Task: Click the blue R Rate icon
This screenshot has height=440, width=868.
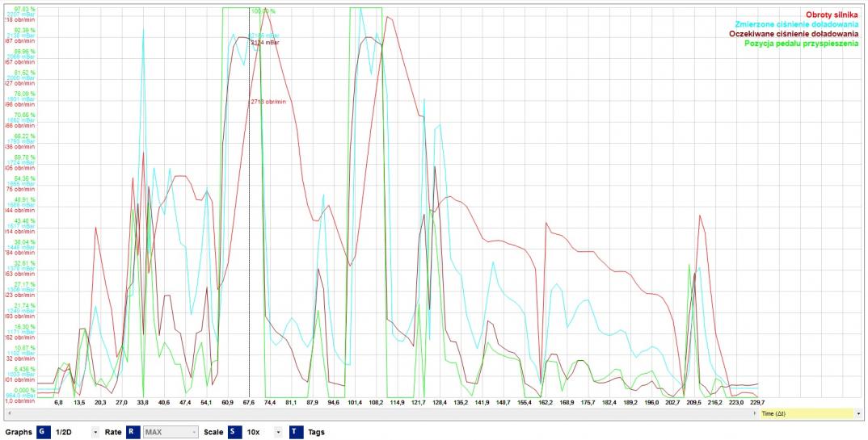Action: [x=133, y=432]
